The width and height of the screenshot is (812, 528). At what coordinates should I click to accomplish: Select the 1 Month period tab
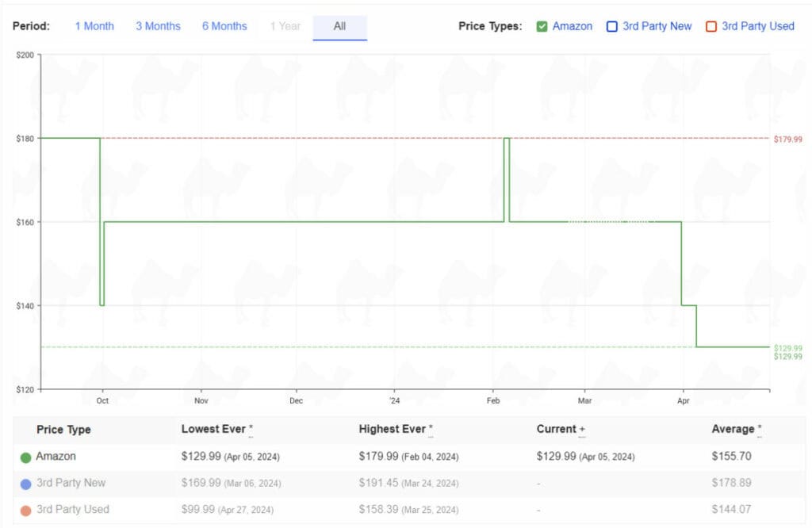(x=94, y=26)
